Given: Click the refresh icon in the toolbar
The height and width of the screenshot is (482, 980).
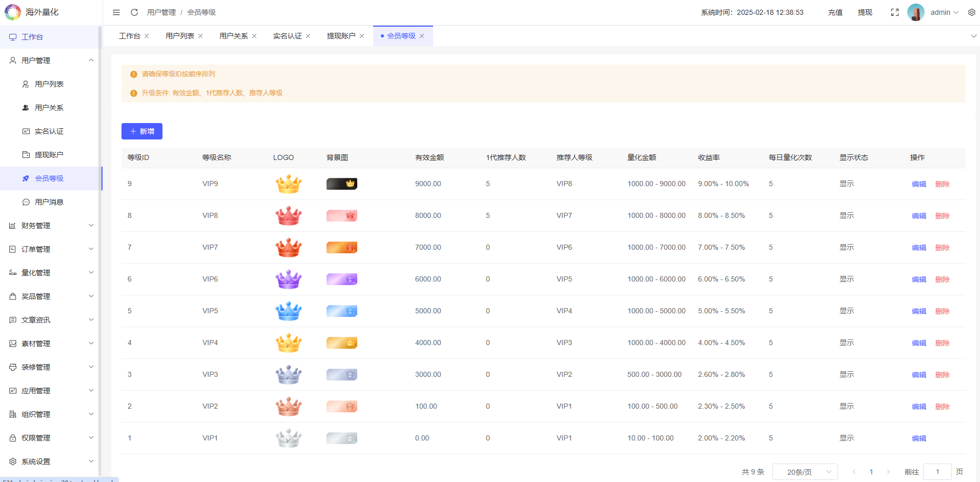Looking at the screenshot, I should (134, 12).
